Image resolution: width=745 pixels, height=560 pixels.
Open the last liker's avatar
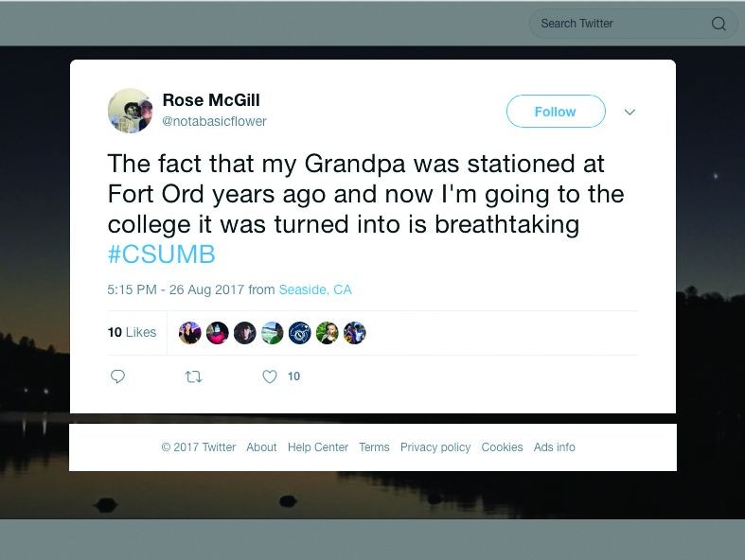354,333
